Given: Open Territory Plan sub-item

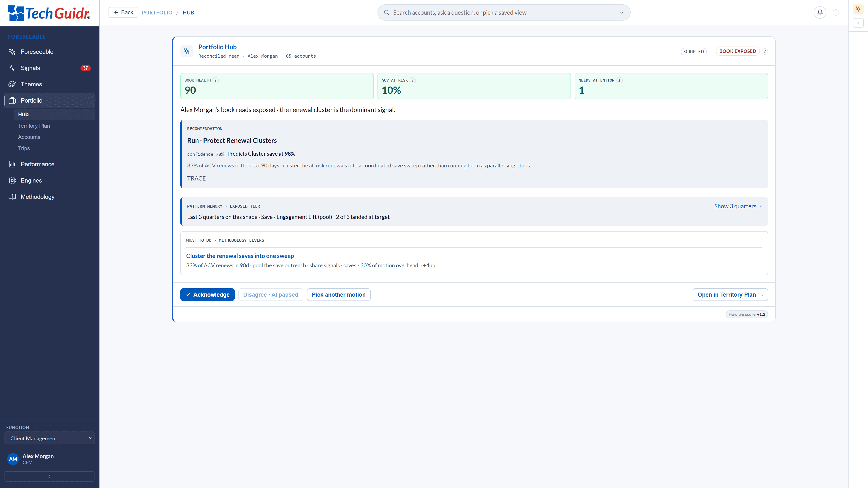Looking at the screenshot, I should click(x=34, y=126).
